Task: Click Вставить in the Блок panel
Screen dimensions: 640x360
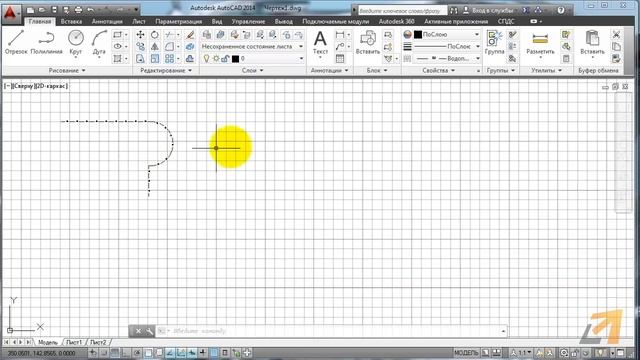Action: click(x=368, y=42)
